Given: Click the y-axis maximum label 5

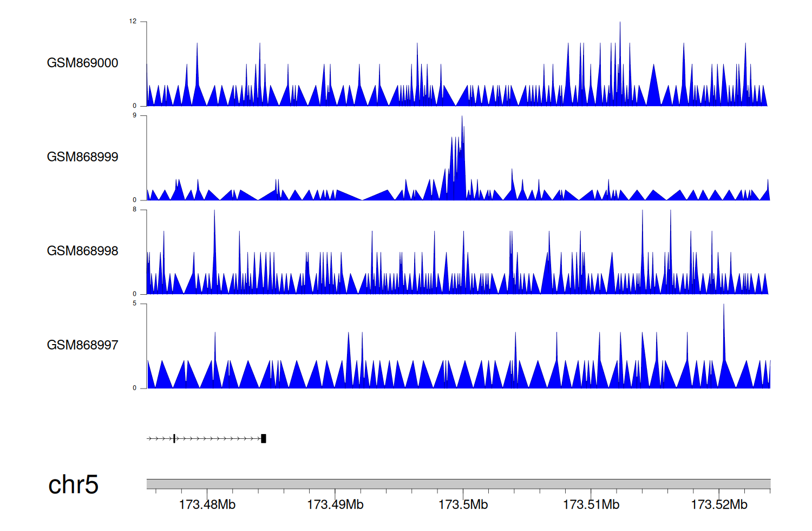Looking at the screenshot, I should 134,303.
